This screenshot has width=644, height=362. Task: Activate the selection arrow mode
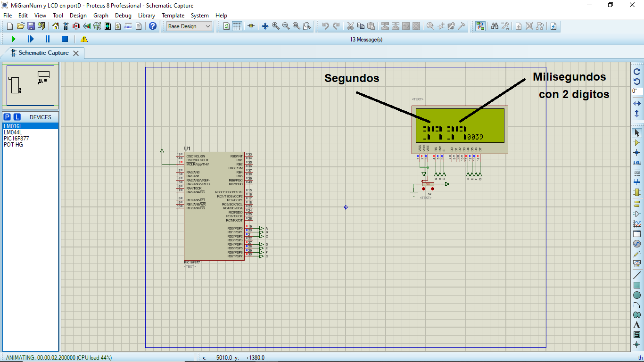tap(637, 132)
